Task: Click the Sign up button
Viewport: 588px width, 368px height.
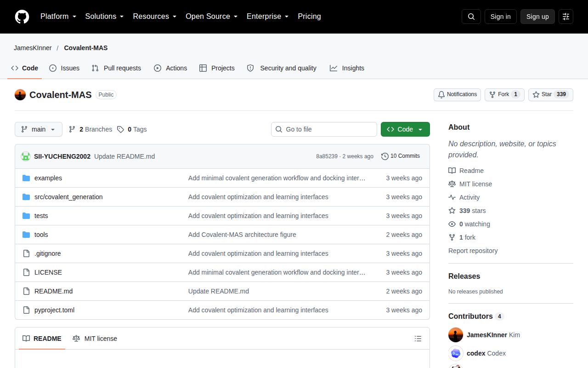Action: click(x=537, y=17)
